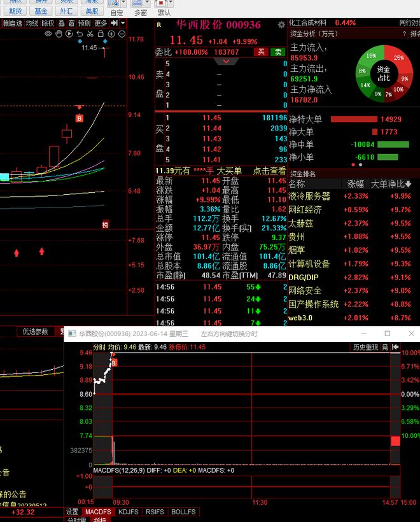420x522 pixels.
Task: Click the 同行对比 peer comparison link
Action: coord(409,23)
